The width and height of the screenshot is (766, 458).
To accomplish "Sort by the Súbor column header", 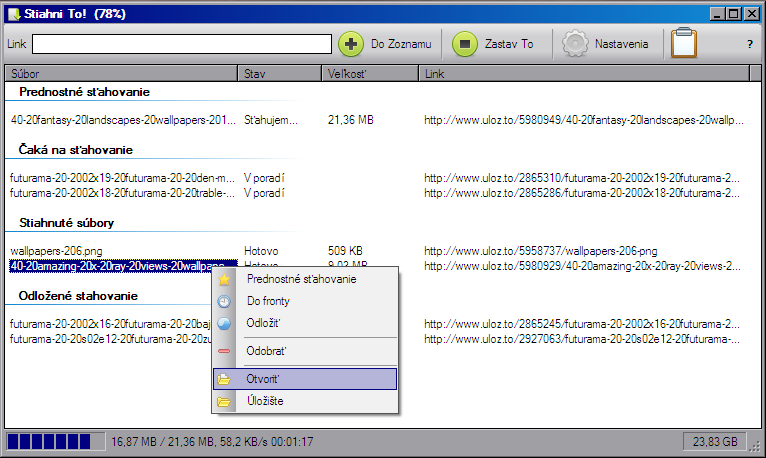I will click(x=121, y=74).
